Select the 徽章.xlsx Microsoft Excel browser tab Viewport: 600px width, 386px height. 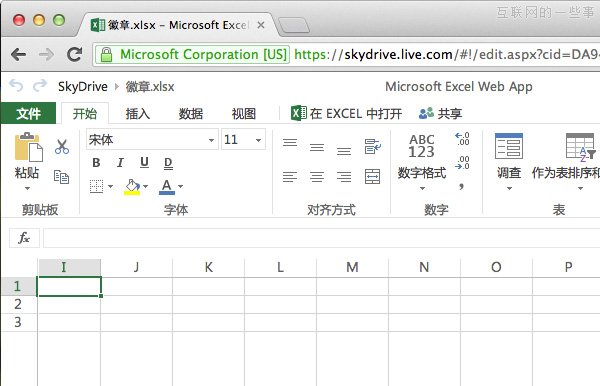click(177, 25)
